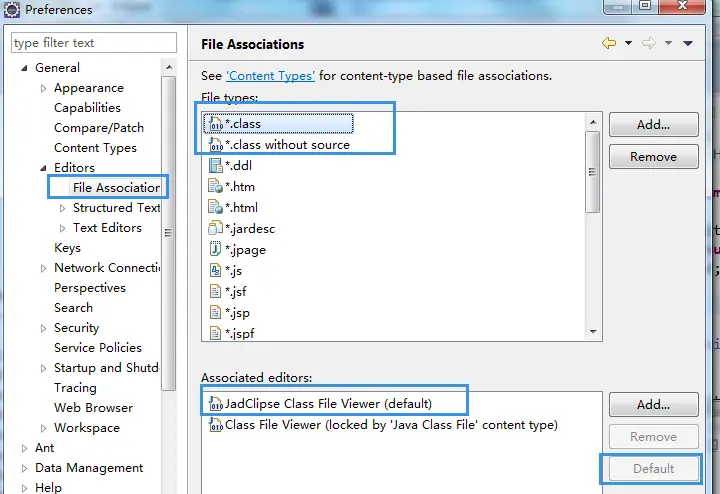720x494 pixels.
Task: Select 'JadClipse Class File Viewer (default)' editor
Action: click(x=320, y=404)
